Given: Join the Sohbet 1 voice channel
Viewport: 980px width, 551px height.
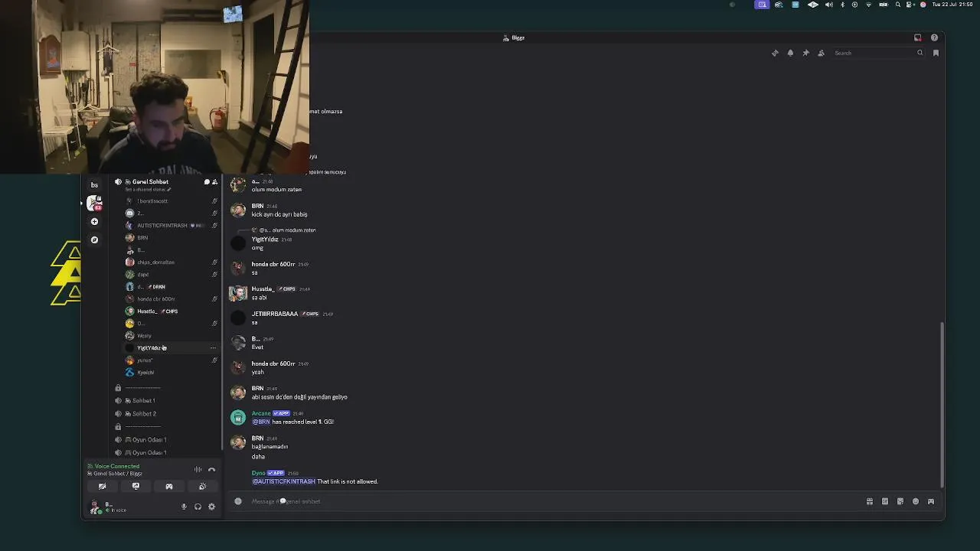Looking at the screenshot, I should 143,400.
